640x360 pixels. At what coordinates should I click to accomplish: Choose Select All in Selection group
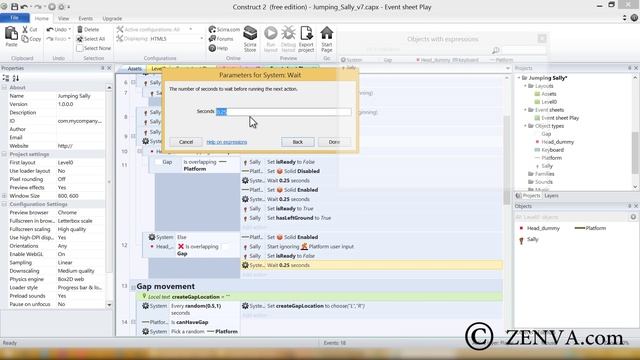point(91,39)
